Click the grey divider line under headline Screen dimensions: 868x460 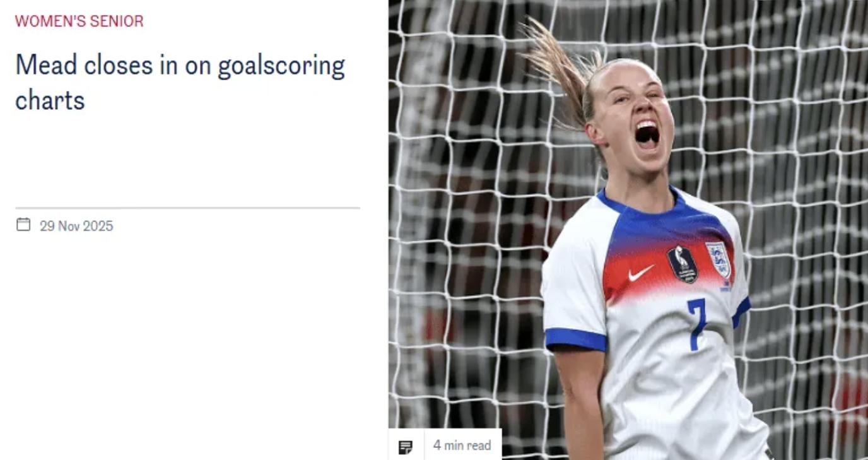point(187,208)
